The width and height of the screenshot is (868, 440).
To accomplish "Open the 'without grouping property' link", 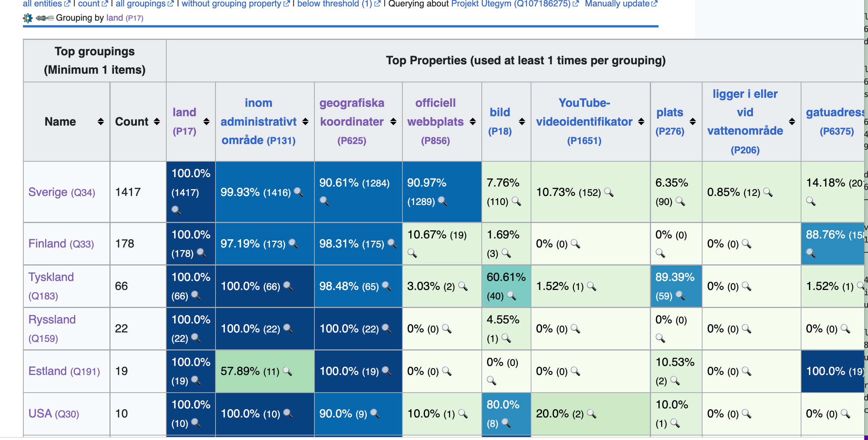I will coord(231,4).
